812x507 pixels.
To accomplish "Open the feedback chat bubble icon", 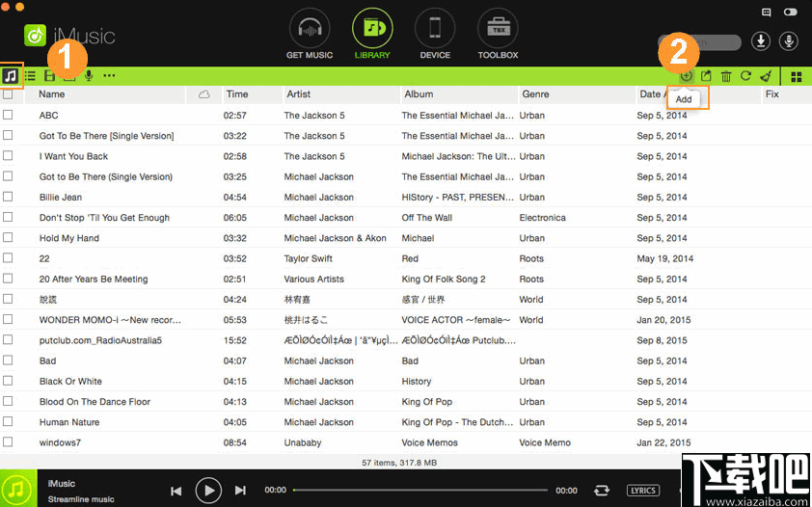I will (x=766, y=13).
